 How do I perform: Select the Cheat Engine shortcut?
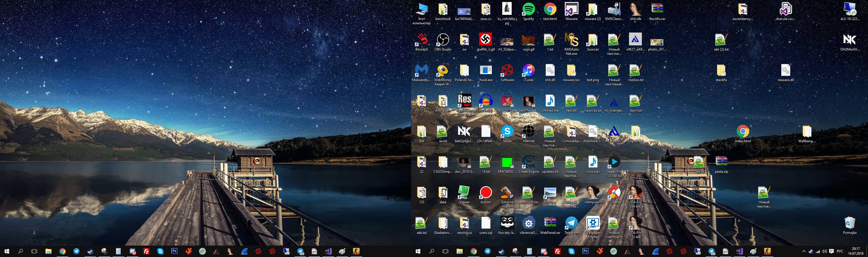(528, 162)
